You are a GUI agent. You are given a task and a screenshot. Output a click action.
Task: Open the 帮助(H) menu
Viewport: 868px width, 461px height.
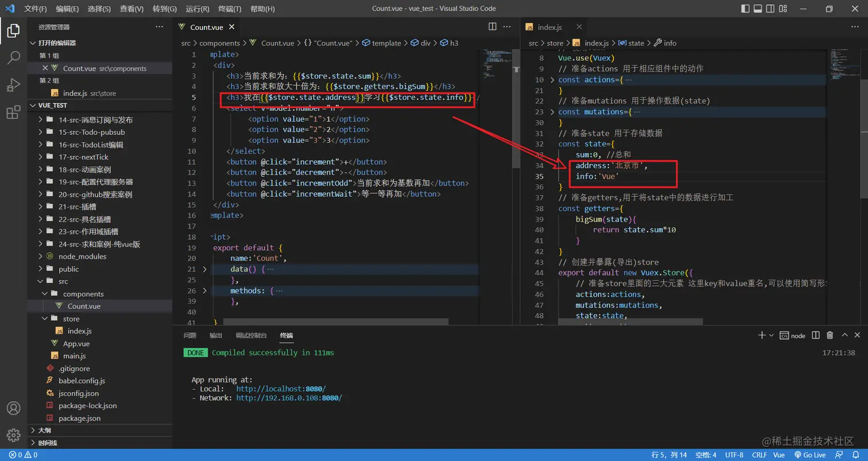click(263, 9)
